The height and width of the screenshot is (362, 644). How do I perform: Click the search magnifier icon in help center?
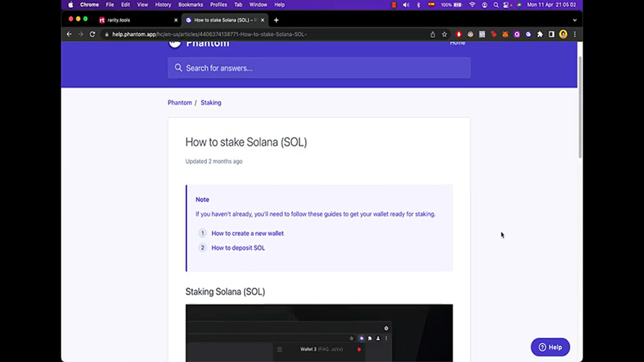coord(178,68)
